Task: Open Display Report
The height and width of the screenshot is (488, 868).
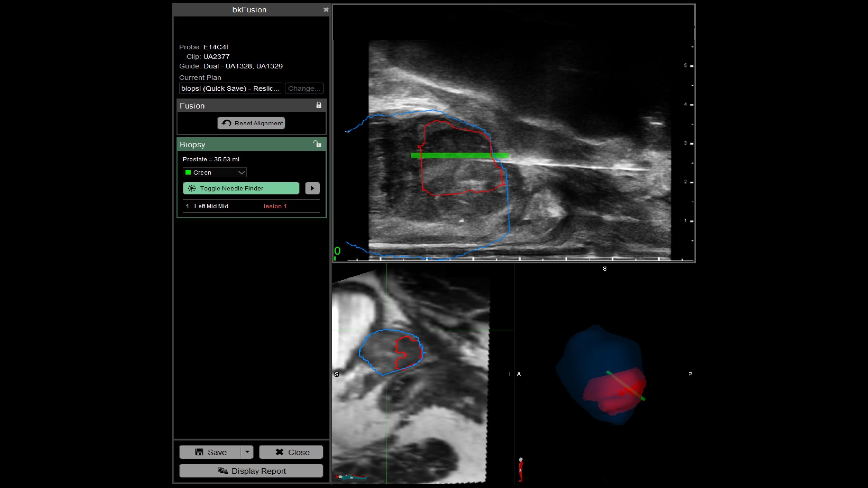Action: pyautogui.click(x=251, y=471)
